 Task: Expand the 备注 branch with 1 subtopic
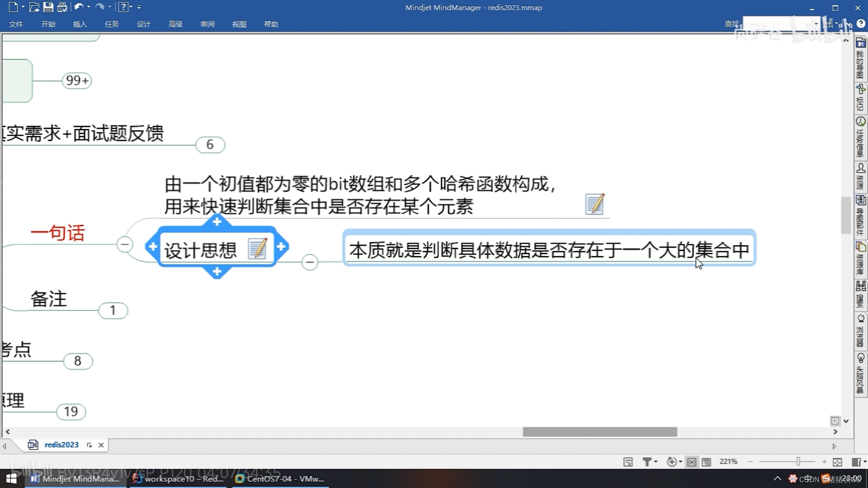[x=113, y=310]
